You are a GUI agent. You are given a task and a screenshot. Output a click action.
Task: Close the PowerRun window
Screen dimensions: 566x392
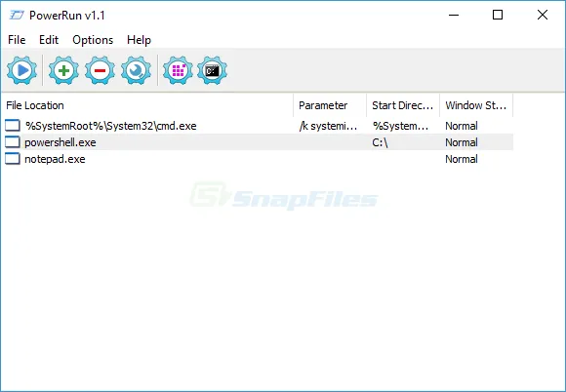pos(543,16)
